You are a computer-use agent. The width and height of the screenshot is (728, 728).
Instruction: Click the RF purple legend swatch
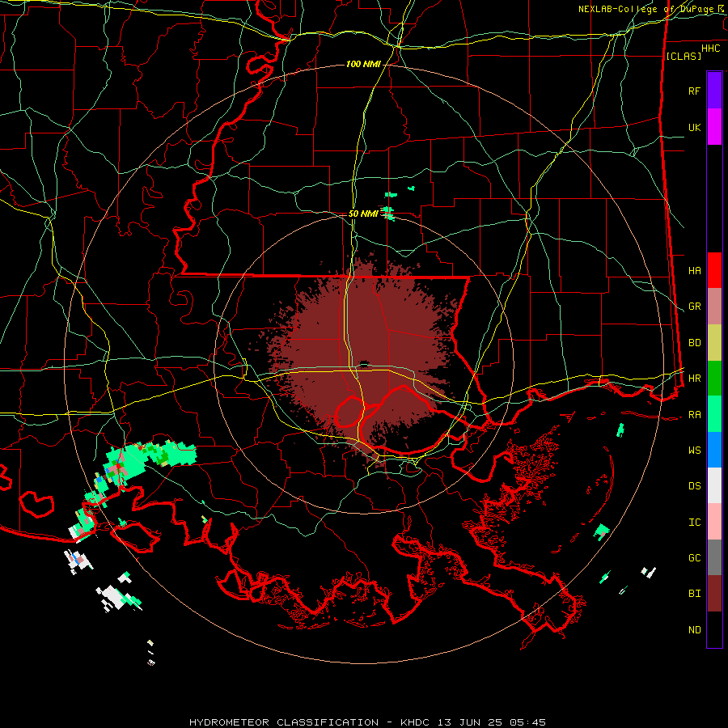click(714, 91)
